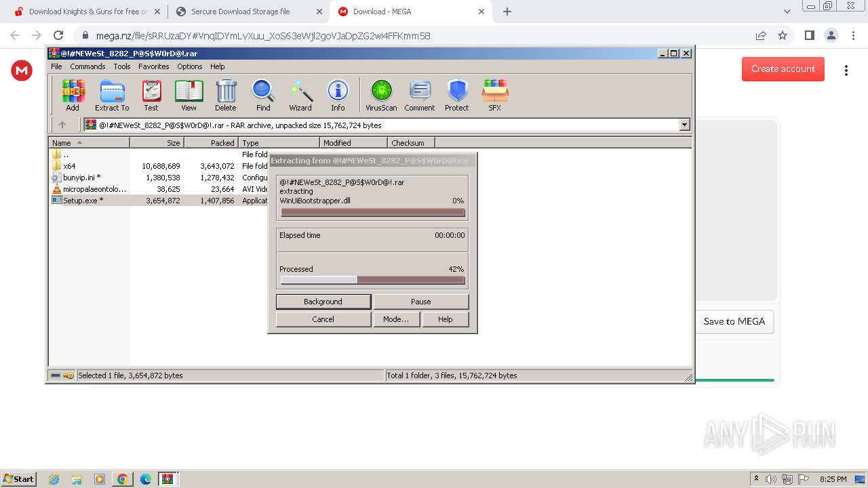868x488 pixels.
Task: Close the Download - MEGA tab
Action: click(481, 12)
